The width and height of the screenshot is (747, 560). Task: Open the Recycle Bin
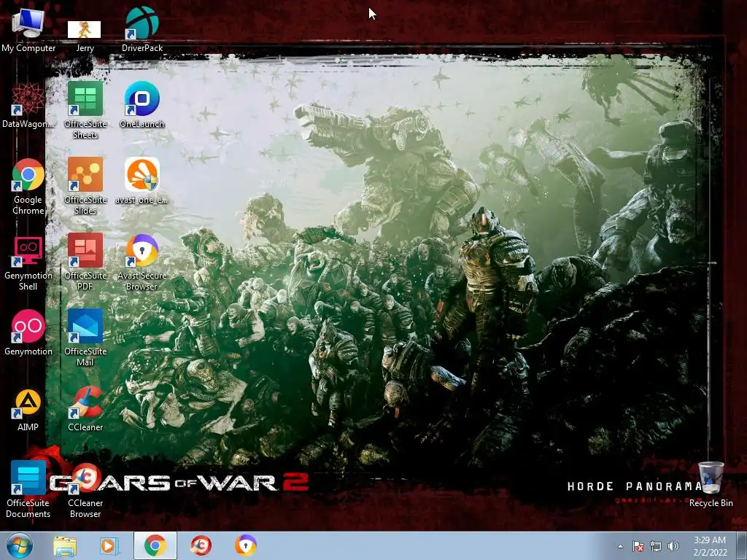[x=711, y=485]
